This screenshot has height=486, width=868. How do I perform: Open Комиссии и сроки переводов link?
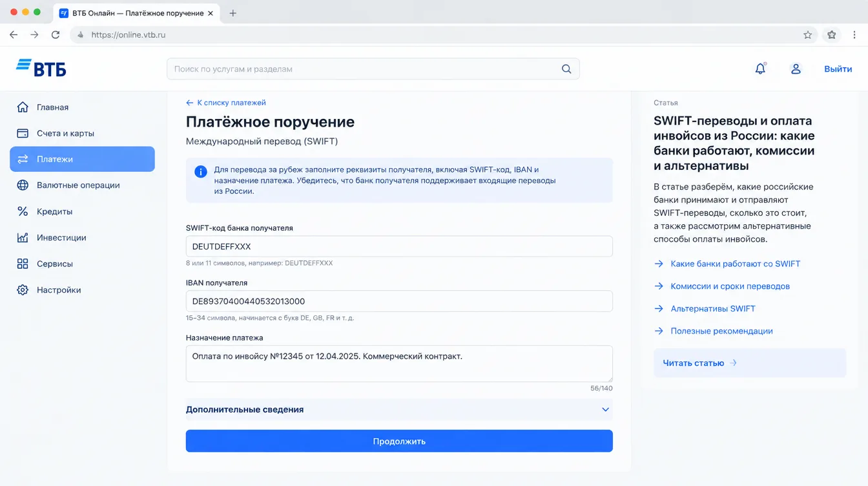click(x=730, y=286)
